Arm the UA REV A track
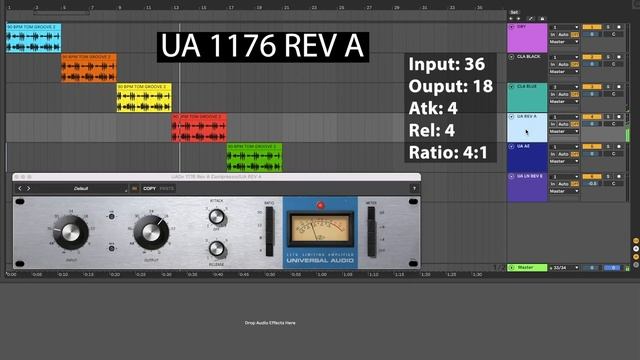640x360 pixels. [x=619, y=117]
